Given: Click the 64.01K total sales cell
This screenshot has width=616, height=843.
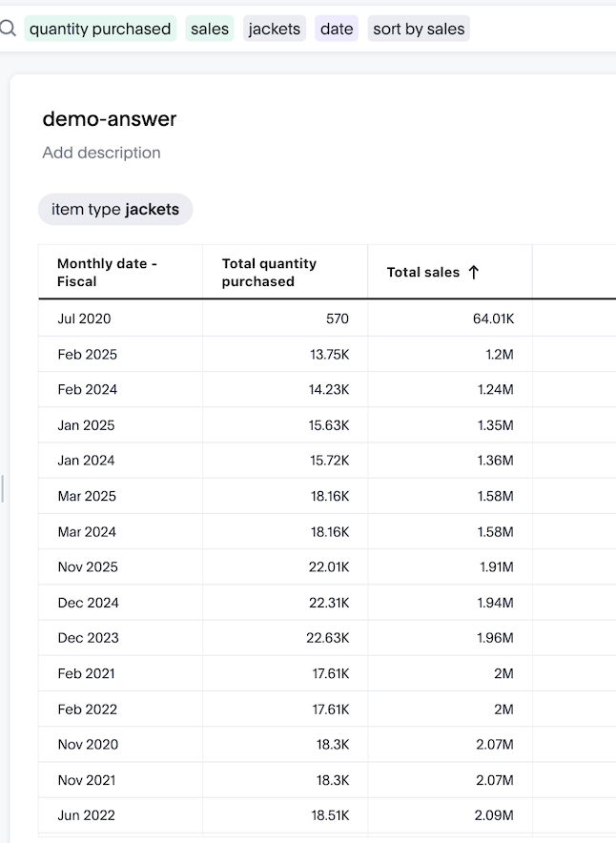Looking at the screenshot, I should click(x=493, y=319).
